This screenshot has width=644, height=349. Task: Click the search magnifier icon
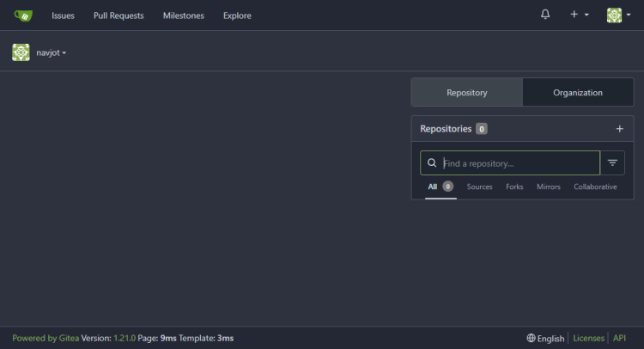coord(432,162)
